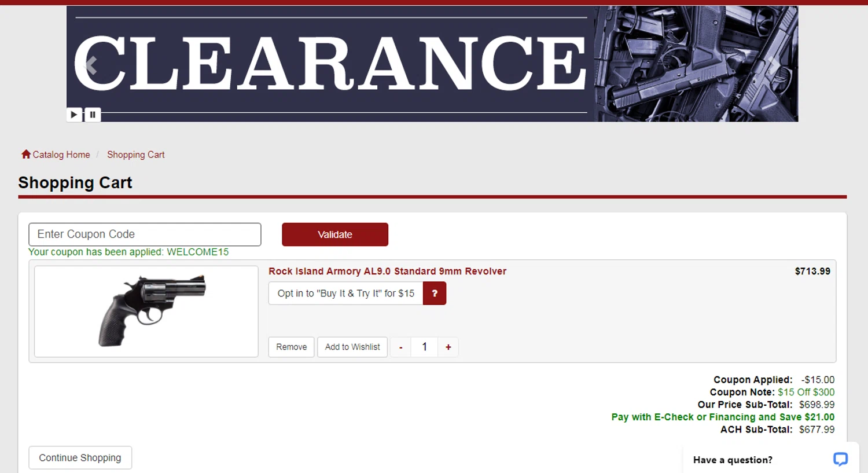Advance to next banner slide arrow
868x473 pixels.
coord(774,65)
